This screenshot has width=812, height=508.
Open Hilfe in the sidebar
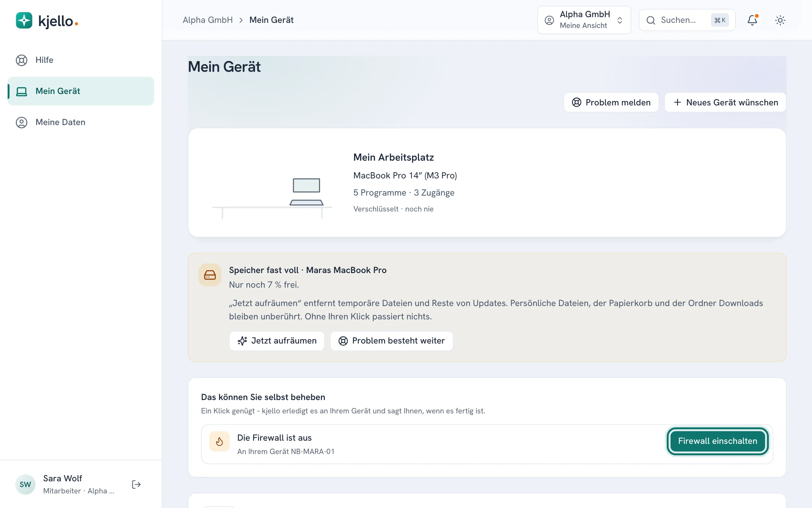tap(81, 60)
